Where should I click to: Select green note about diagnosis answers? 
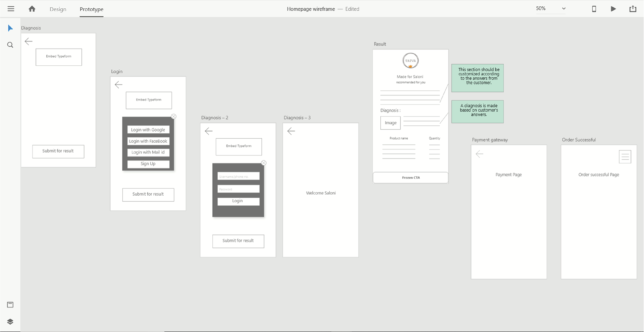click(478, 112)
